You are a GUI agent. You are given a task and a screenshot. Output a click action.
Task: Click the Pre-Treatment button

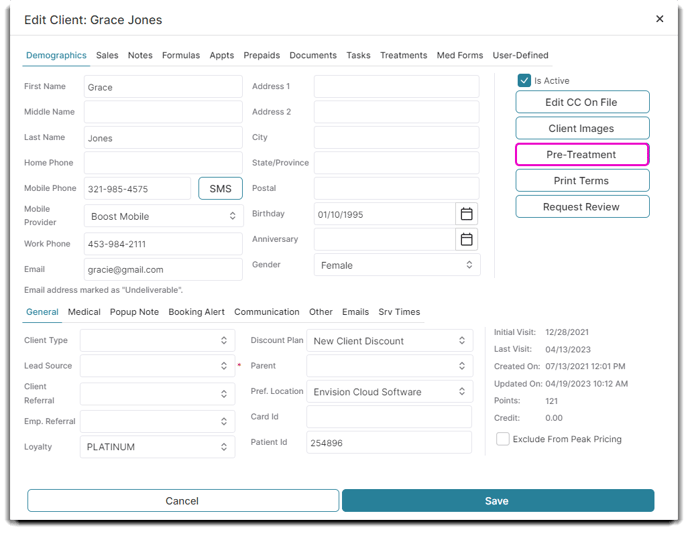click(582, 154)
